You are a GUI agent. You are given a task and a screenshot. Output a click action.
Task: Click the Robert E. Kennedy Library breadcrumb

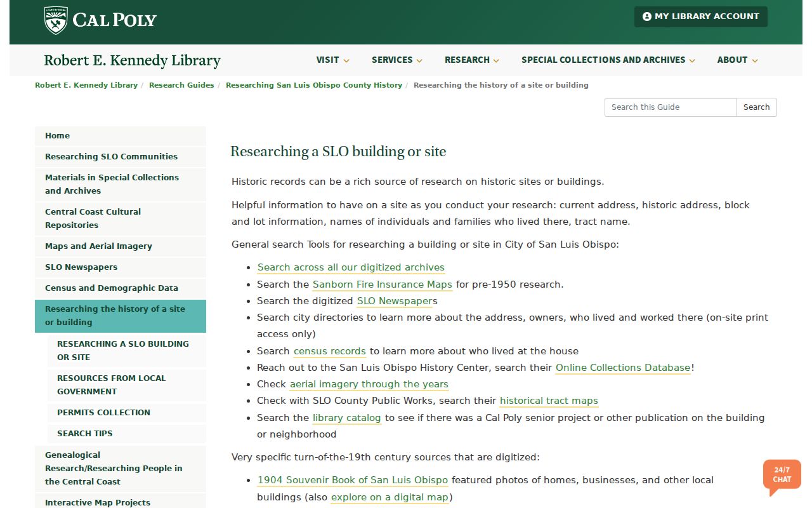tap(86, 85)
